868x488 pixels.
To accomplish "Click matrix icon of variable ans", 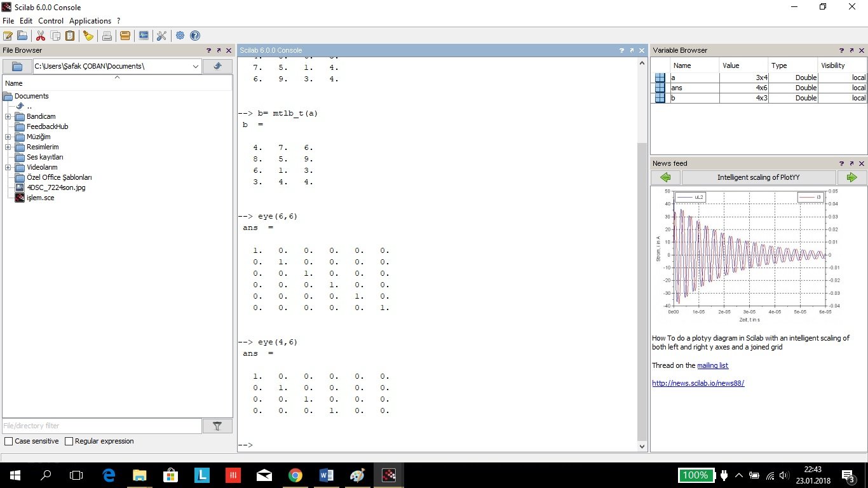I will (x=660, y=88).
